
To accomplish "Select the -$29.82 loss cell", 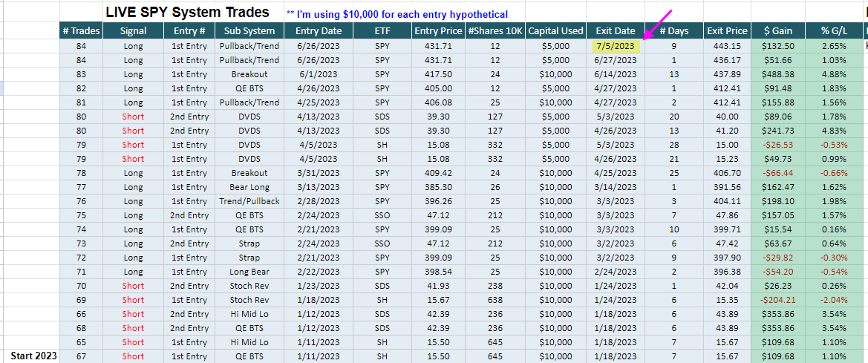I will point(777,258).
